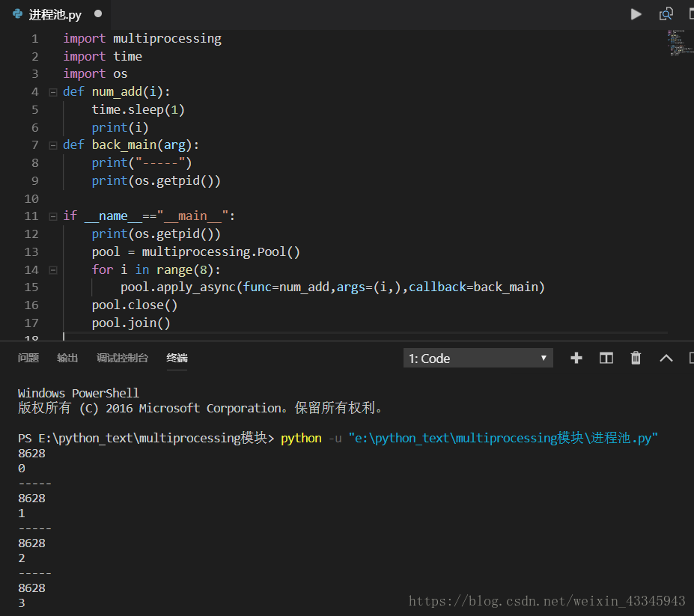Click 'print("-----")' on line 8
The height and width of the screenshot is (616, 694).
pyautogui.click(x=141, y=163)
